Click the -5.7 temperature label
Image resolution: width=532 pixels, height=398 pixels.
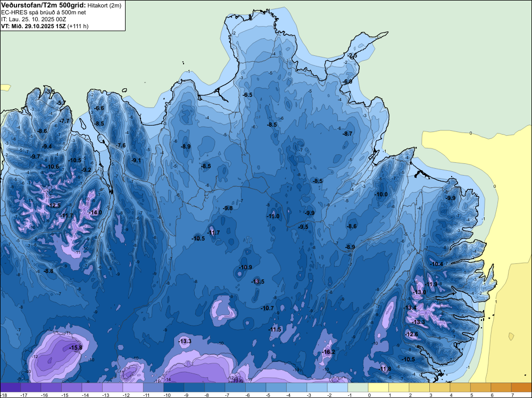61,103
